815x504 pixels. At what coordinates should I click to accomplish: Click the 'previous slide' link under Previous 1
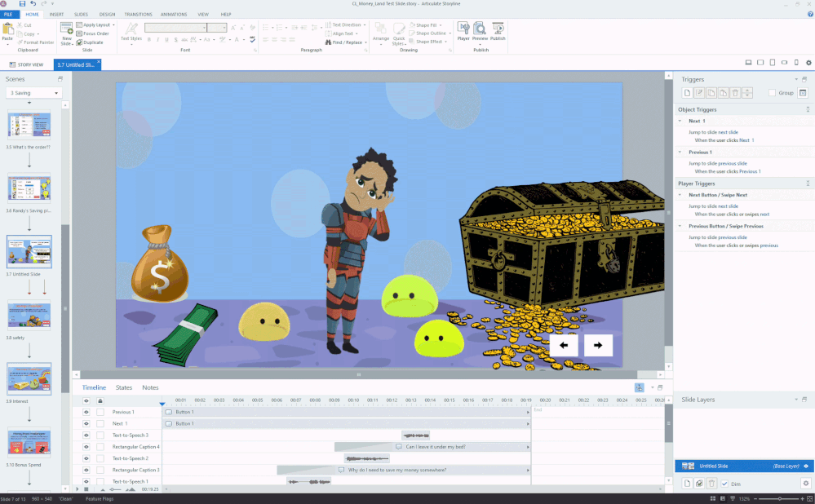click(x=733, y=164)
